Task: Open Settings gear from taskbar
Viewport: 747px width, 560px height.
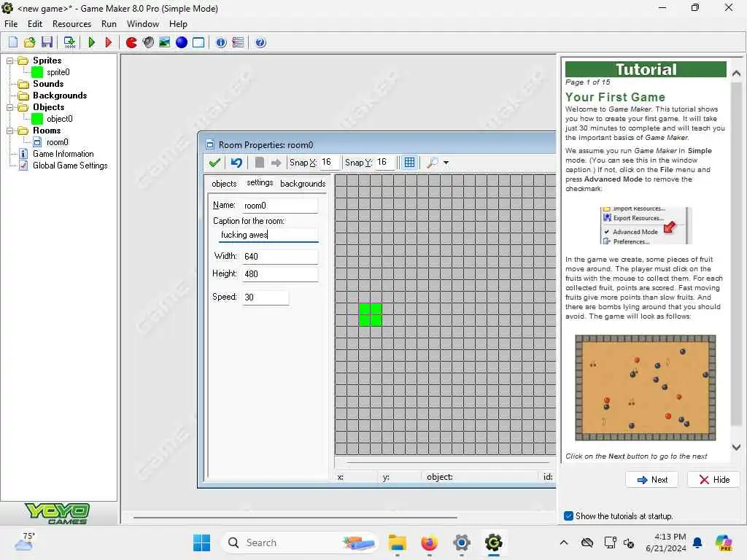Action: click(x=462, y=542)
